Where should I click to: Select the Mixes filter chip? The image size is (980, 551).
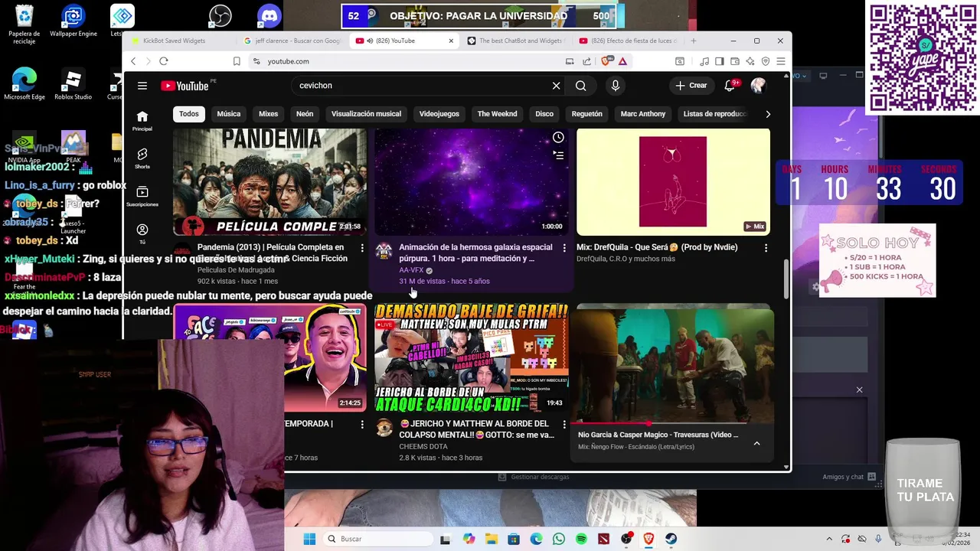point(269,114)
